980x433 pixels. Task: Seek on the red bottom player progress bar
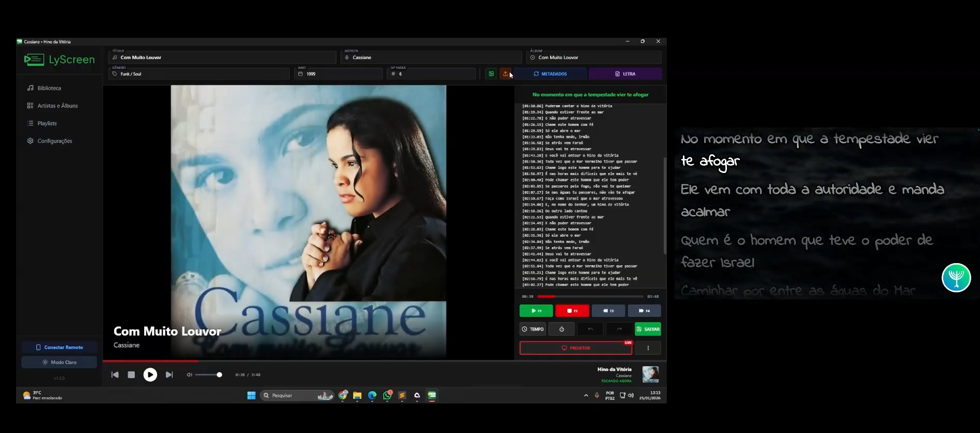[x=385, y=360]
